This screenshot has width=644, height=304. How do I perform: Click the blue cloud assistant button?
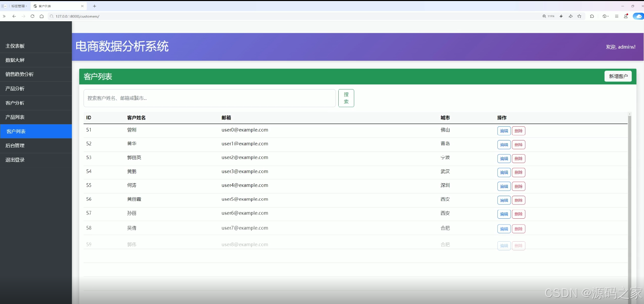(x=638, y=16)
